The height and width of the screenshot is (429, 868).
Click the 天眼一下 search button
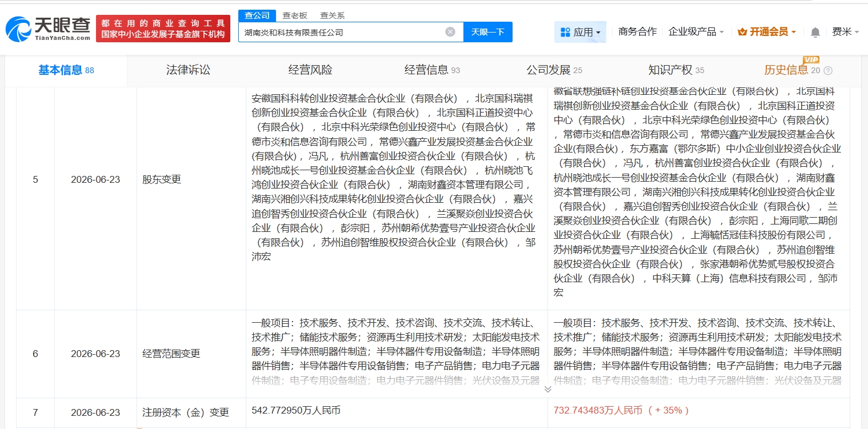click(488, 32)
